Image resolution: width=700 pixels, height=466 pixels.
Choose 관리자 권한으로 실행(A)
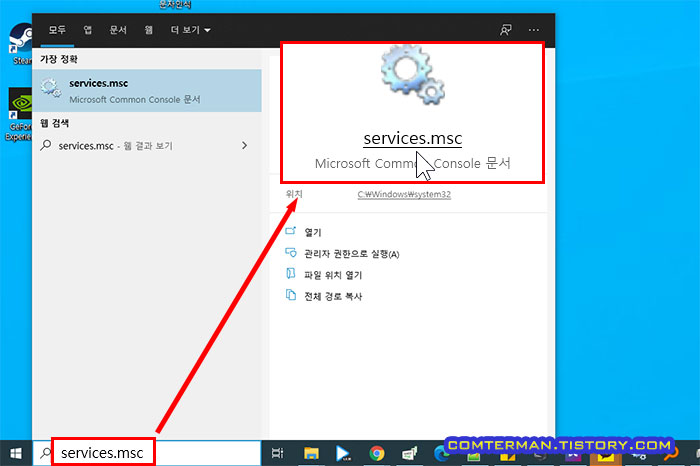[352, 254]
